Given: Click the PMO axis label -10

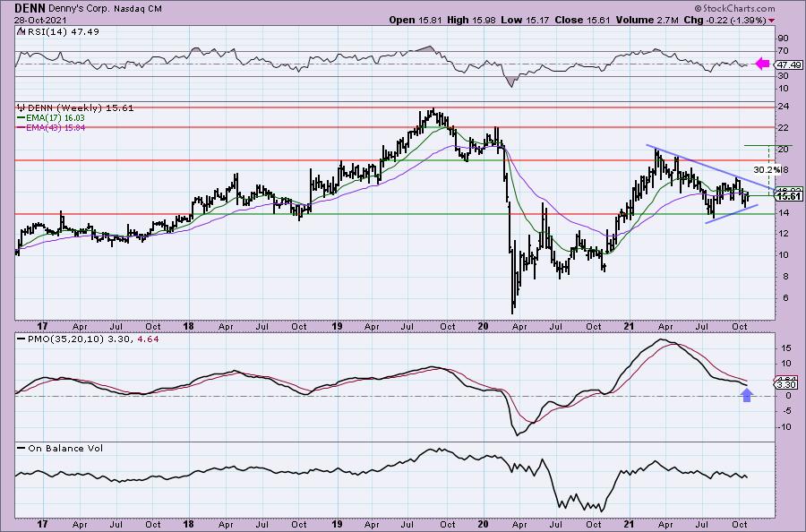Looking at the screenshot, I should pyautogui.click(x=784, y=427).
